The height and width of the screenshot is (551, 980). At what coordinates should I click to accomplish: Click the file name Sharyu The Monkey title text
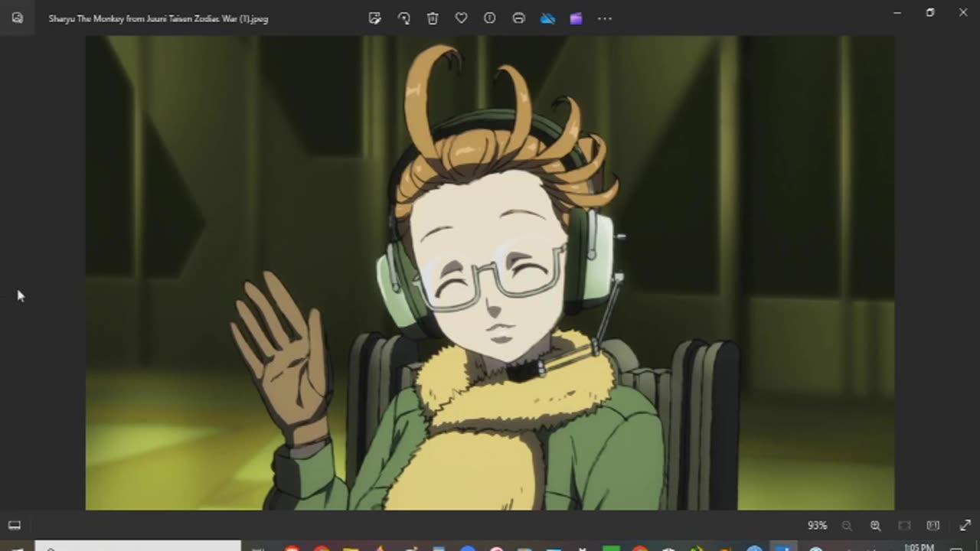[x=158, y=18]
